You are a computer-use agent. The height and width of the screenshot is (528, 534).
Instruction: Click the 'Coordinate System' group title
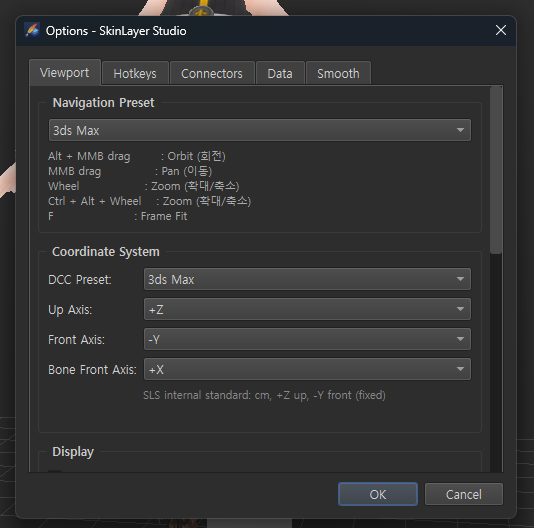point(106,252)
